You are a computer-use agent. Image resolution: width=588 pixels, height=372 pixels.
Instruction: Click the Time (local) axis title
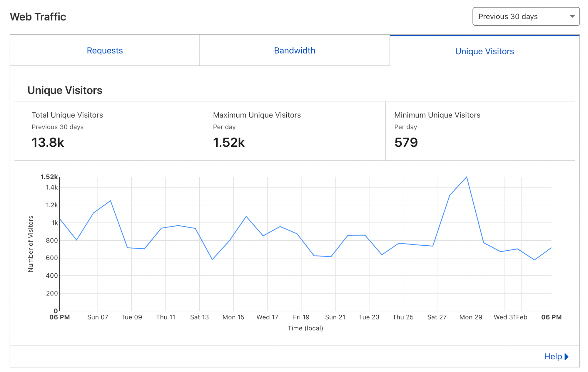pyautogui.click(x=305, y=328)
